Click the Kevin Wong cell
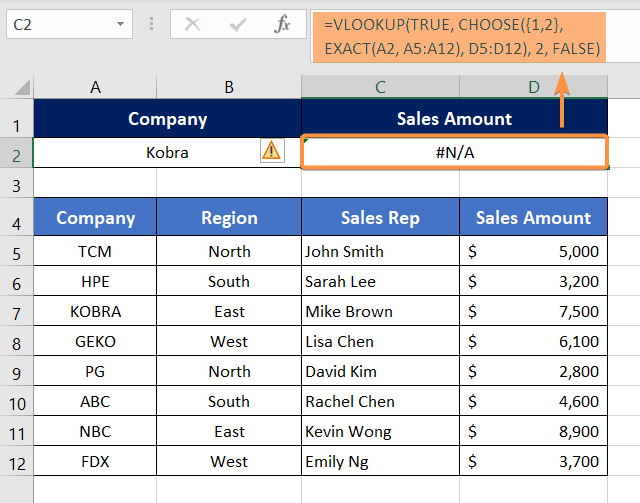Viewport: 640px width, 503px height. point(380,431)
